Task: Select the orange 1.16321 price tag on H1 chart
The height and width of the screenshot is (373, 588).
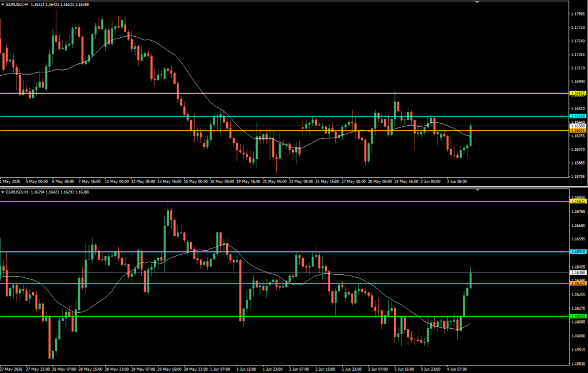Action: tap(578, 283)
